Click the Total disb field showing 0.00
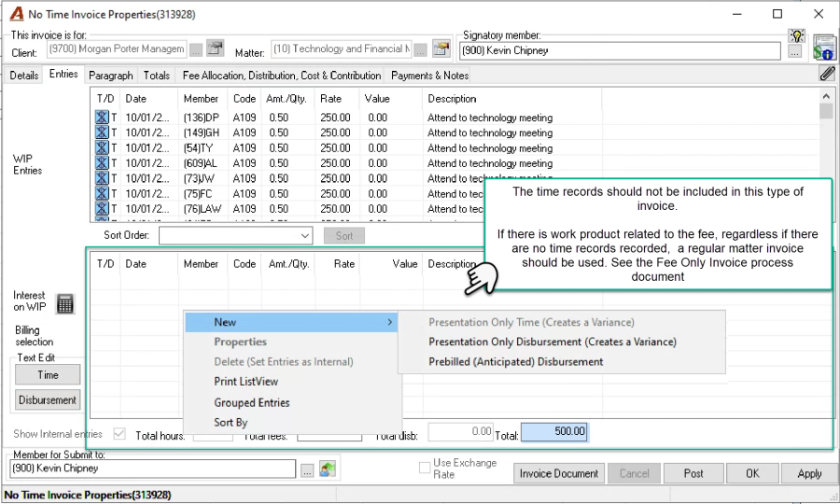The image size is (840, 504). pyautogui.click(x=461, y=432)
